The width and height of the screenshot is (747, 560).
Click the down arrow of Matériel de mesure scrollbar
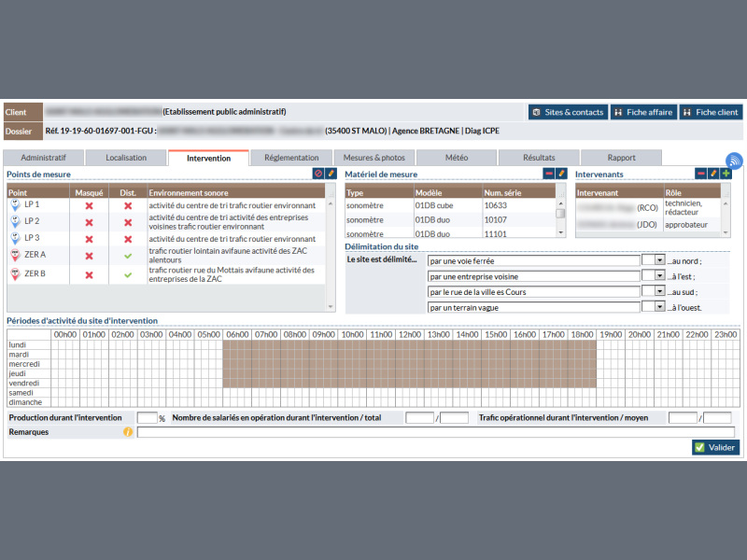click(x=561, y=232)
